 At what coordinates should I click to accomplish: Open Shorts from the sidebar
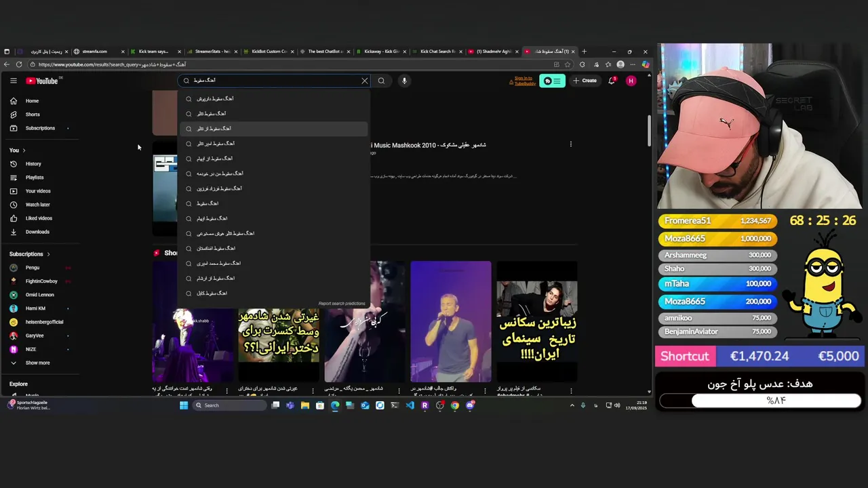tap(41, 115)
